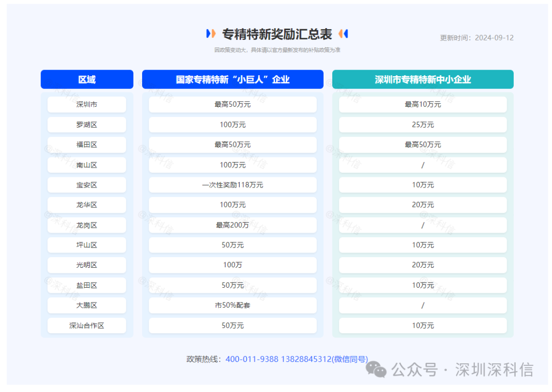552x392 pixels.
Task: Select the 龙华区 region cell
Action: (x=87, y=205)
